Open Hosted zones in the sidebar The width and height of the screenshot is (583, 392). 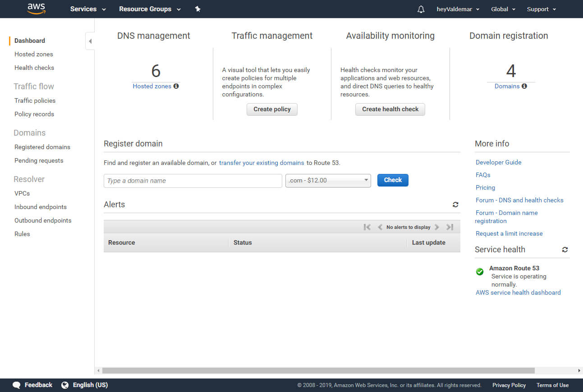[x=34, y=54]
